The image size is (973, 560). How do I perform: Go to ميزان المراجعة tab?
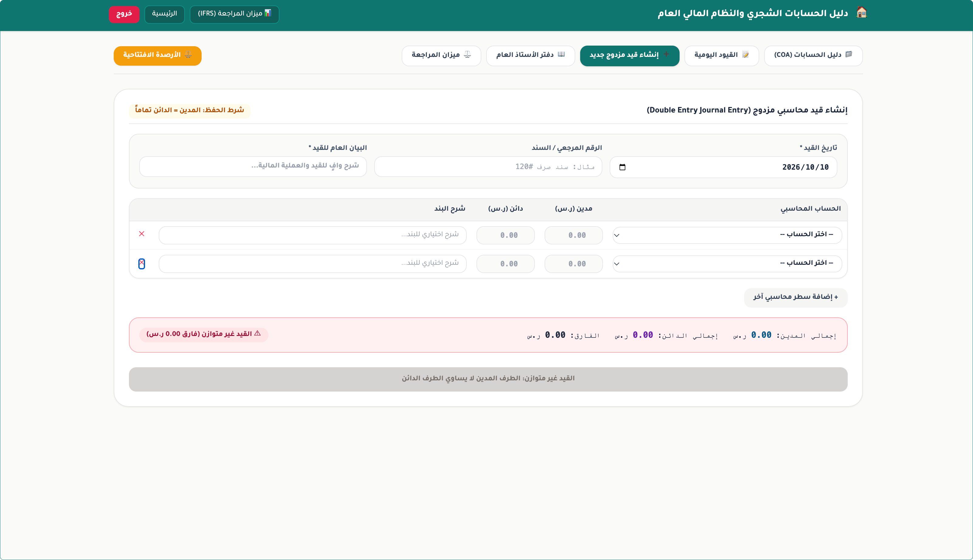pos(441,56)
